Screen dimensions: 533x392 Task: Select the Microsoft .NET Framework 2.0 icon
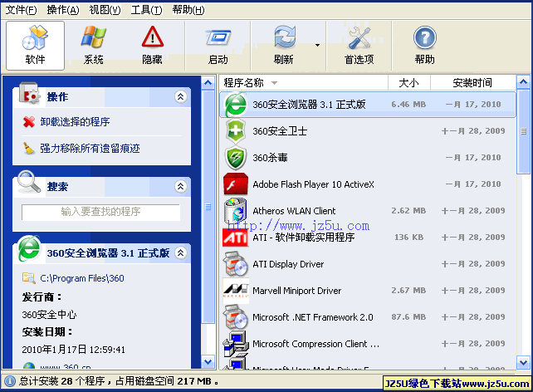coord(236,317)
